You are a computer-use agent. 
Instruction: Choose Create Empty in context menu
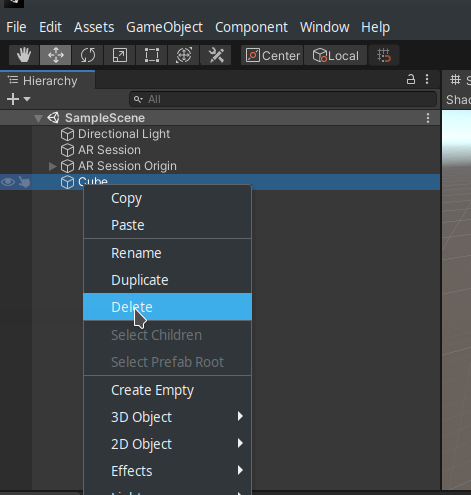[167, 390]
